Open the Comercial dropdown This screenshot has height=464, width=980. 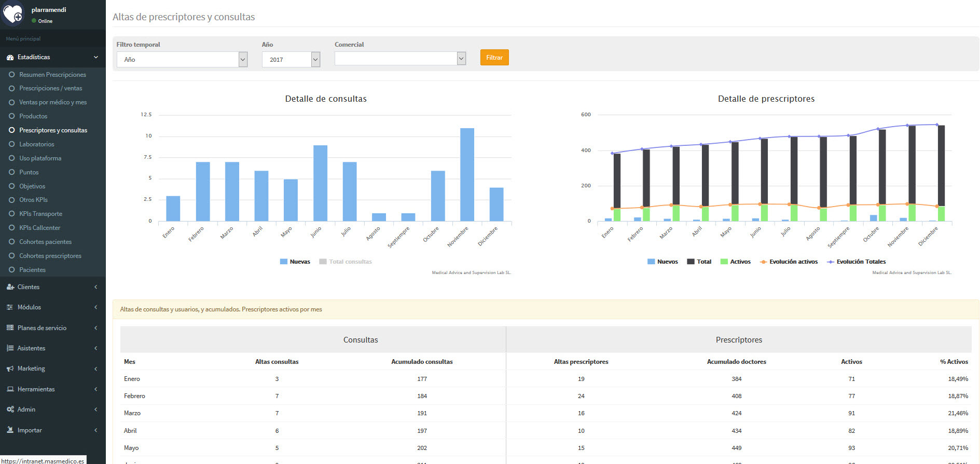pos(400,59)
